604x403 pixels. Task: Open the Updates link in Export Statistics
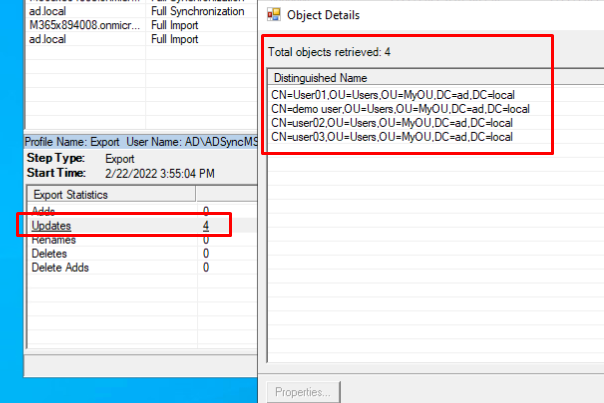coord(52,226)
